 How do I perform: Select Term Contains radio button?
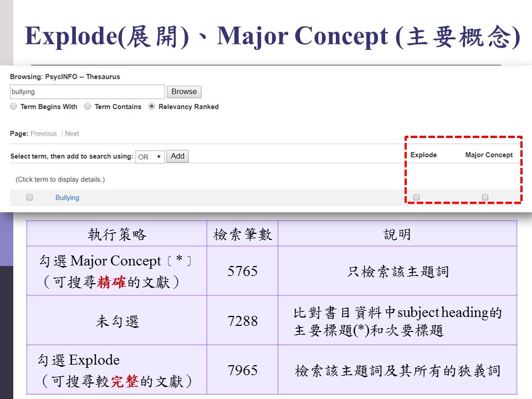pyautogui.click(x=88, y=106)
